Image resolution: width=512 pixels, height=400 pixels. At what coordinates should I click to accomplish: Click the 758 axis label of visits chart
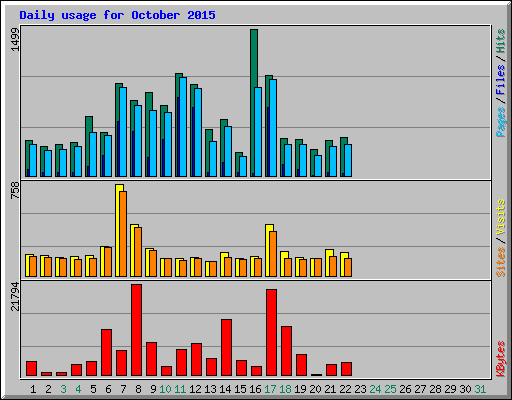(15, 191)
